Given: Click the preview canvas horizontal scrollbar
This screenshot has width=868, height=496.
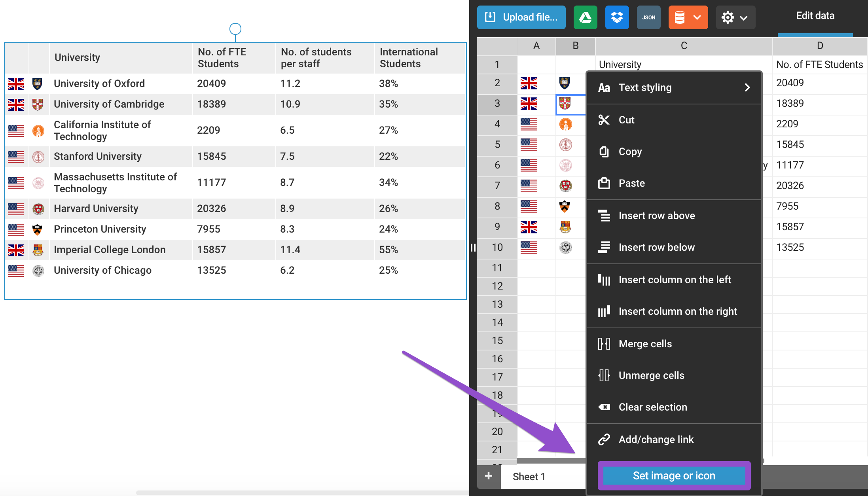Looking at the screenshot, I should click(303, 493).
